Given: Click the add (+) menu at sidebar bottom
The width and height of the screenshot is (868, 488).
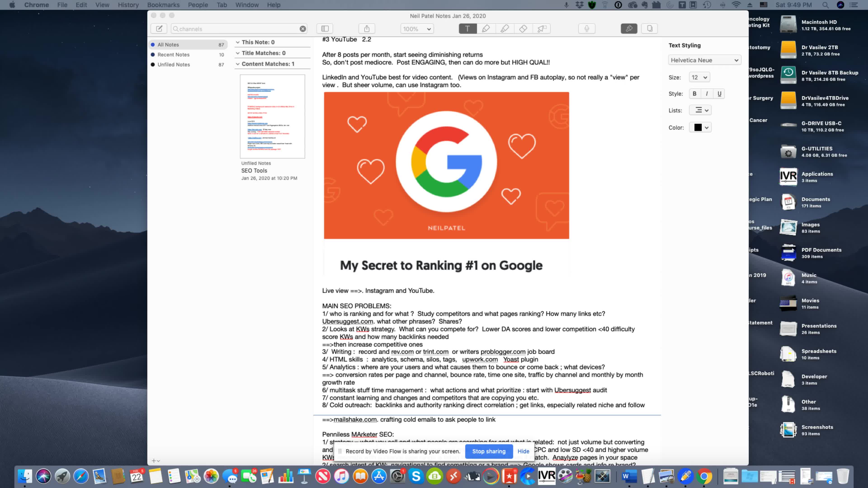Looking at the screenshot, I should (x=155, y=460).
